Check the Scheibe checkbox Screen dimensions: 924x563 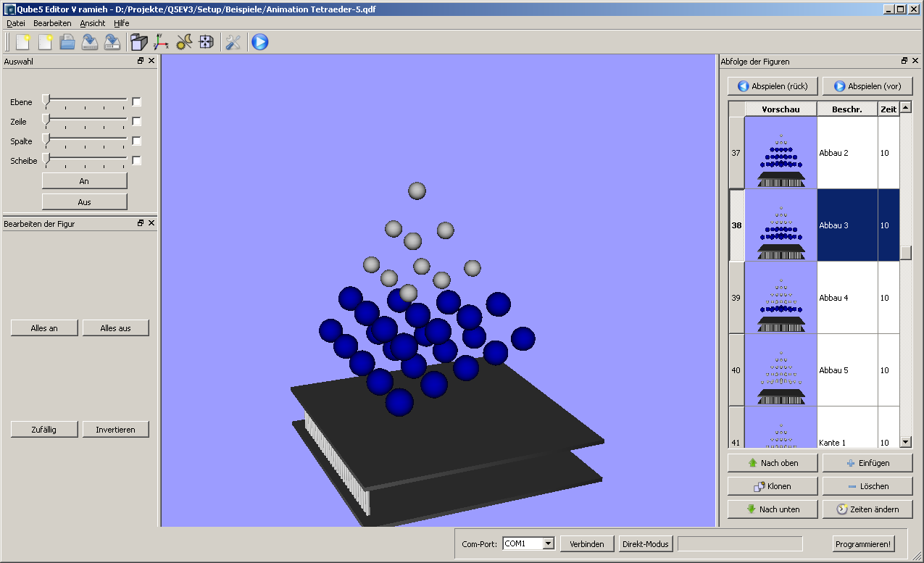pyautogui.click(x=136, y=161)
